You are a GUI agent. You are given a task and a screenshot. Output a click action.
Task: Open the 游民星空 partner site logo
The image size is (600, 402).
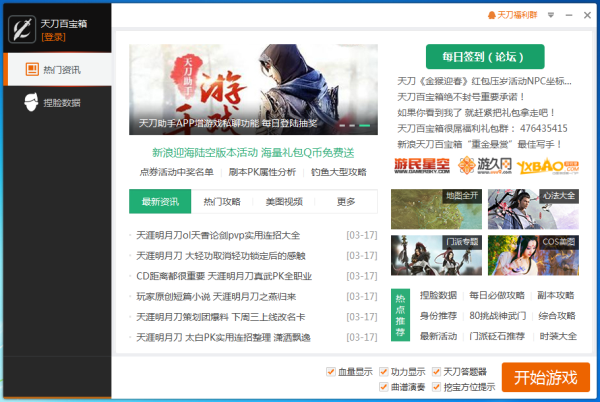point(422,165)
